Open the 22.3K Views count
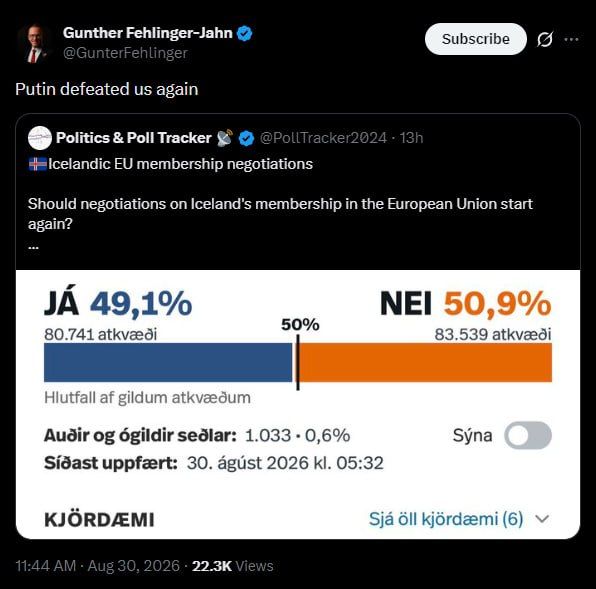This screenshot has height=589, width=596. click(233, 566)
